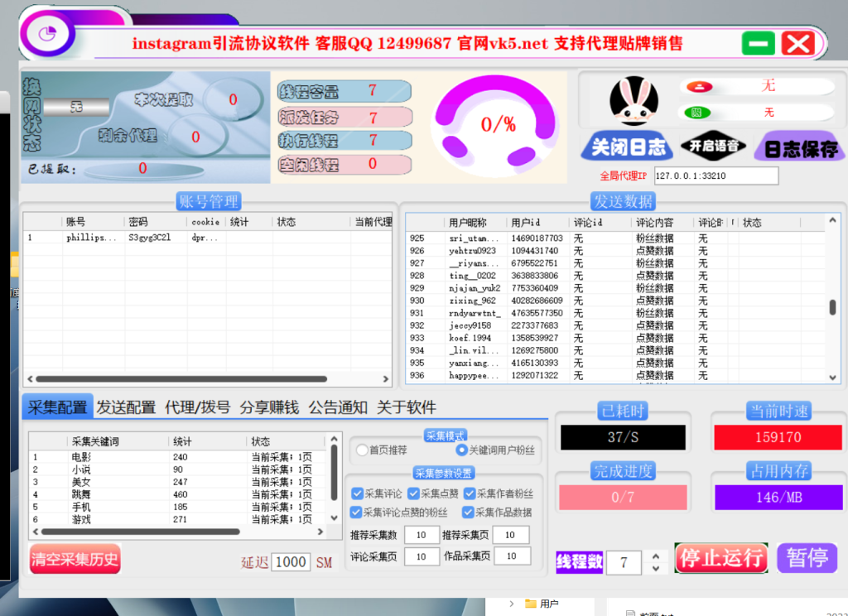Screen dimensions: 848x616
Task: Disable the 采集评论 checkbox
Action: click(x=356, y=493)
